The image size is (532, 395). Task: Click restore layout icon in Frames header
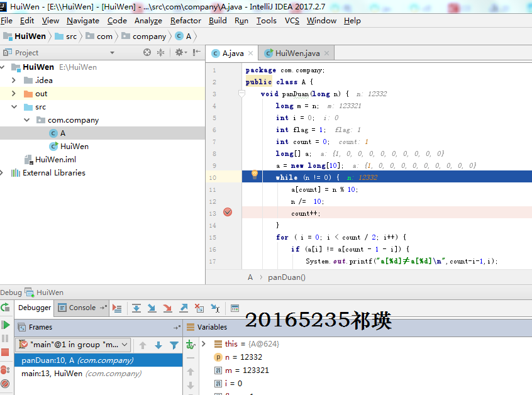(177, 328)
